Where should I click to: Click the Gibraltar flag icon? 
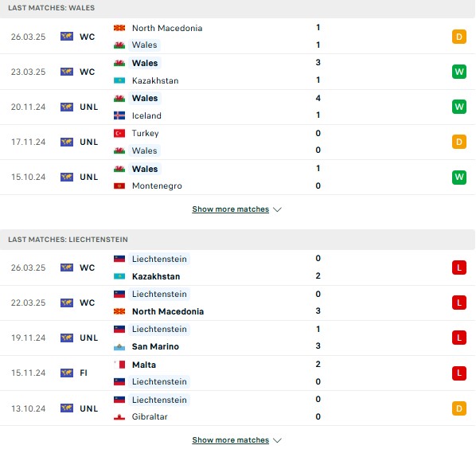tap(119, 416)
